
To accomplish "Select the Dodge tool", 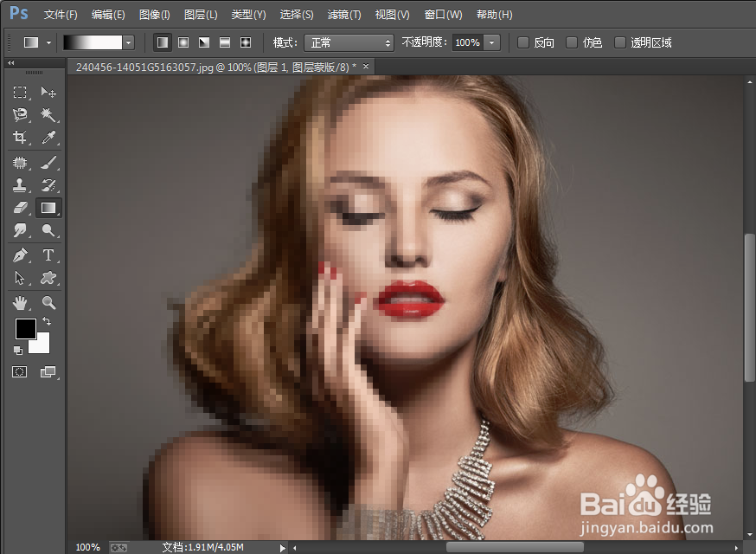I will pyautogui.click(x=48, y=230).
